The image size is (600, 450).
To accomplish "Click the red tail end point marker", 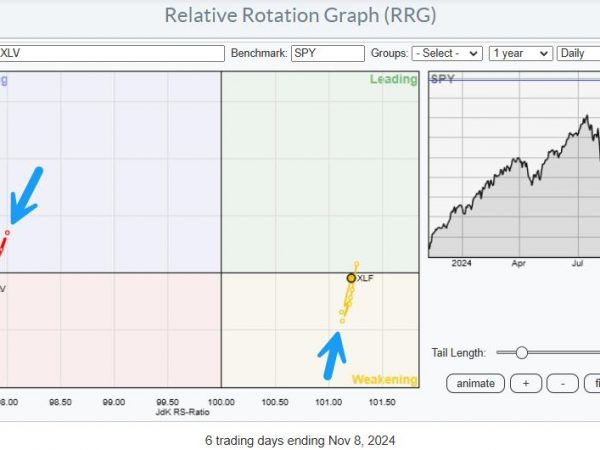I will 7,233.
